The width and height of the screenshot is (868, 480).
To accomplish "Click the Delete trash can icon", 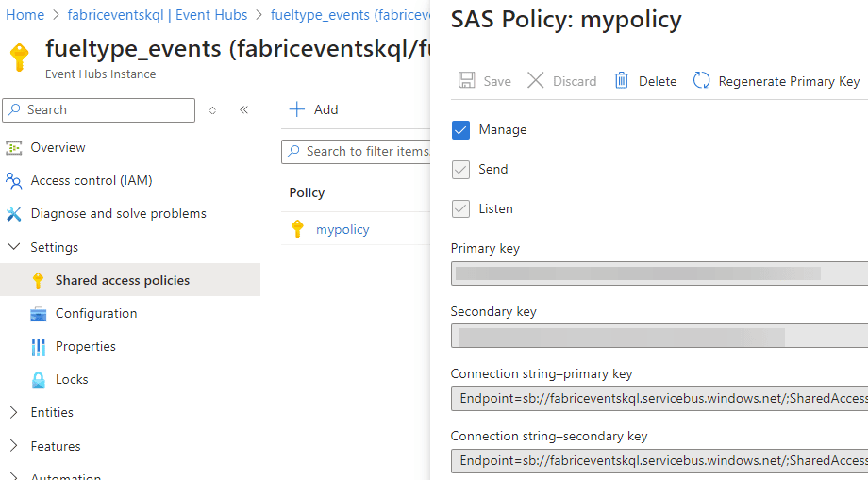I will point(622,81).
